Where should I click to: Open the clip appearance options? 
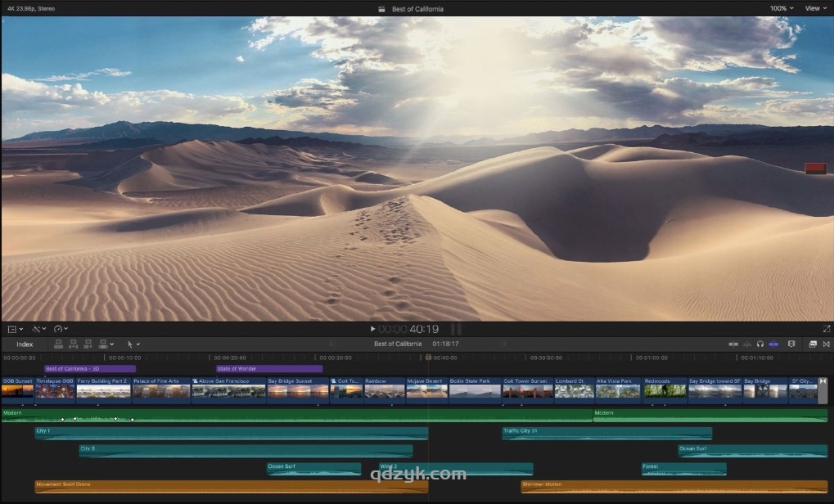point(791,344)
